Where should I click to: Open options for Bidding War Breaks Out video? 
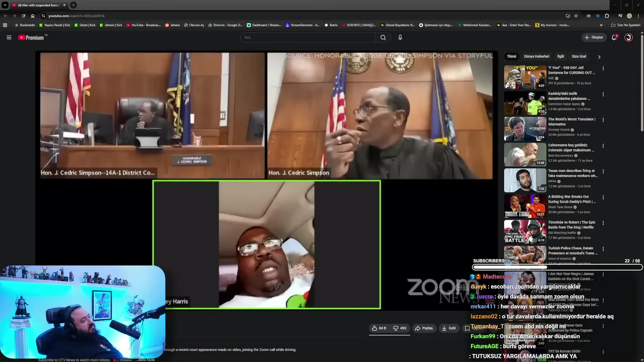pyautogui.click(x=603, y=198)
